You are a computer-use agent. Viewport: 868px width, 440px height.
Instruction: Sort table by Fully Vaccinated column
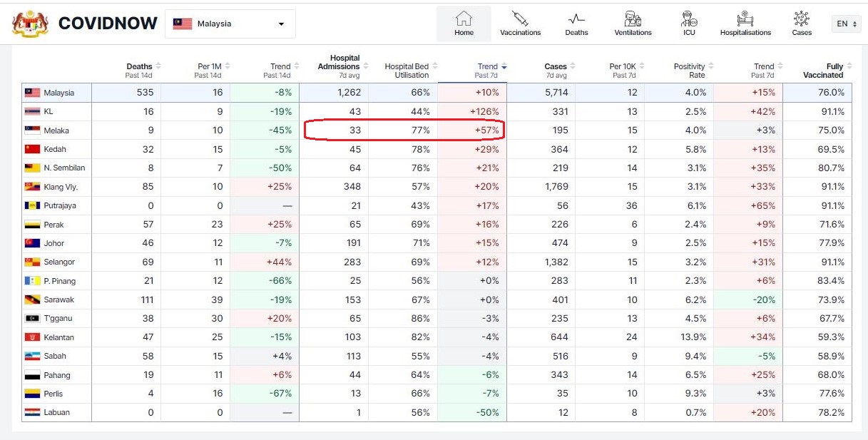coord(826,70)
